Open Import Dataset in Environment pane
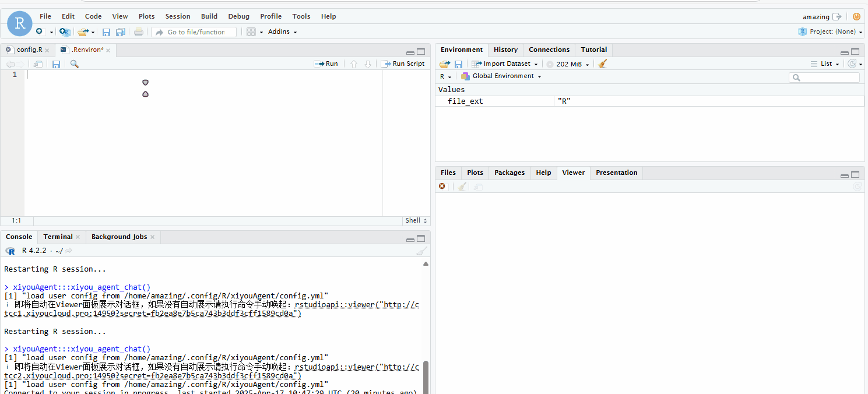This screenshot has height=394, width=868. coord(502,64)
